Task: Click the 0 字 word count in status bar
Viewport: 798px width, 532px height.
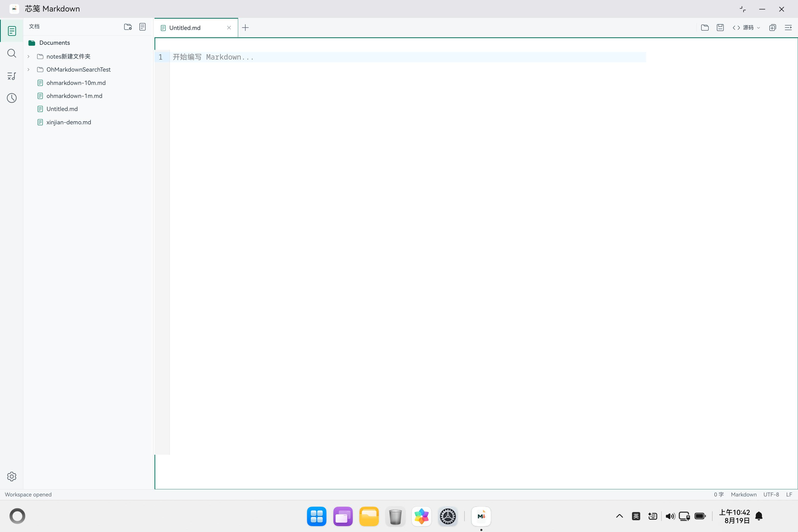Action: coord(719,494)
